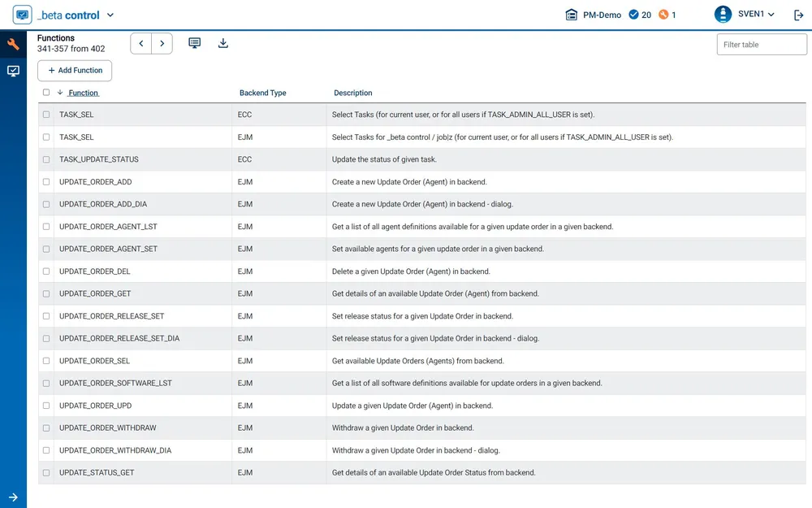812x508 pixels.
Task: Open the messages icon next to pagination arrows
Action: (x=194, y=43)
